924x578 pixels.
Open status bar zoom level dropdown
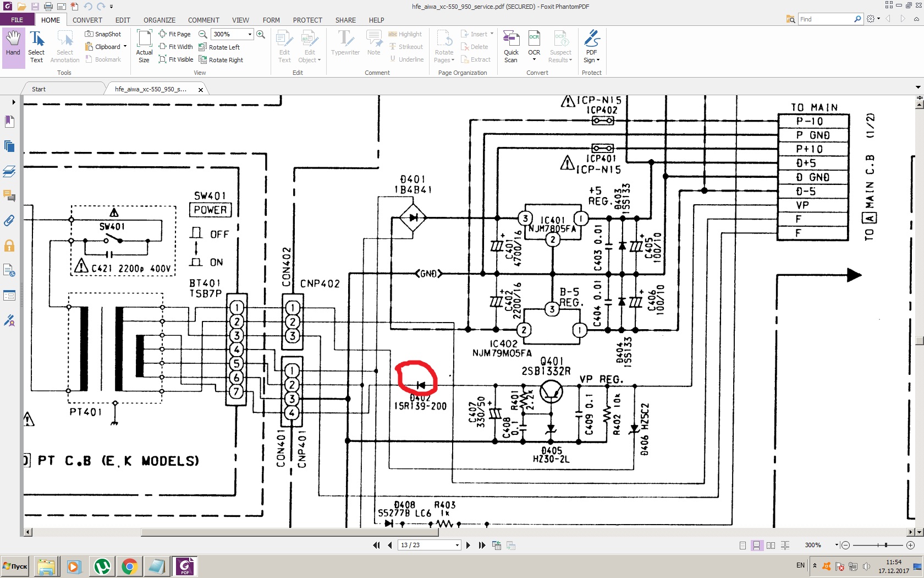click(837, 545)
